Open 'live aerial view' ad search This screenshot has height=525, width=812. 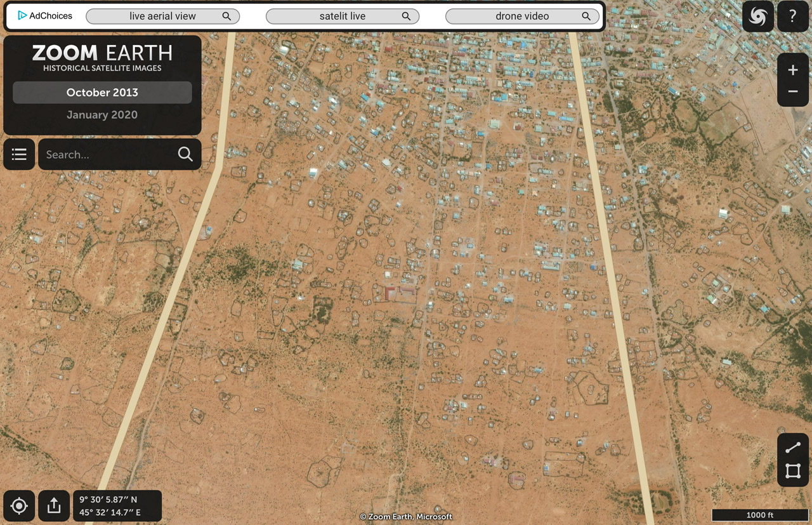click(x=162, y=17)
